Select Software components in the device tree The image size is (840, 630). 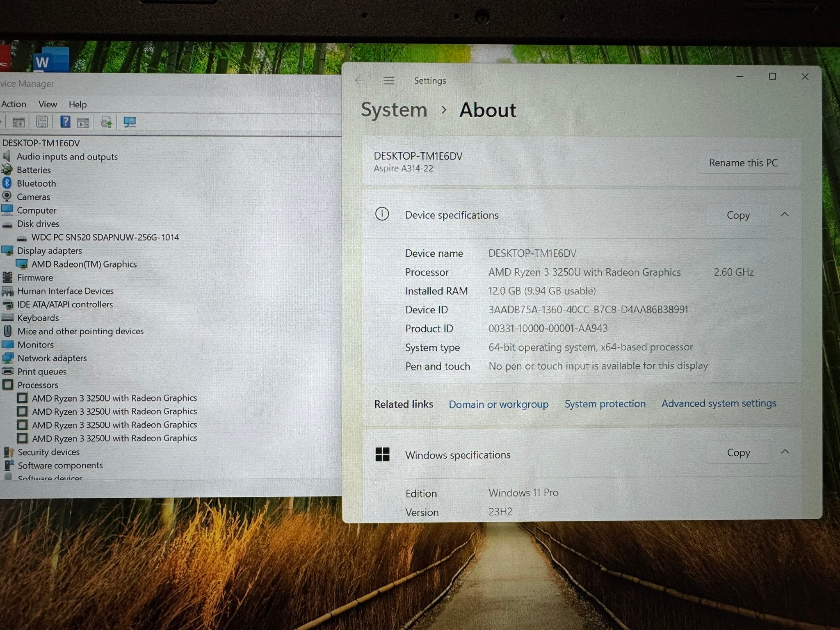[x=60, y=466]
